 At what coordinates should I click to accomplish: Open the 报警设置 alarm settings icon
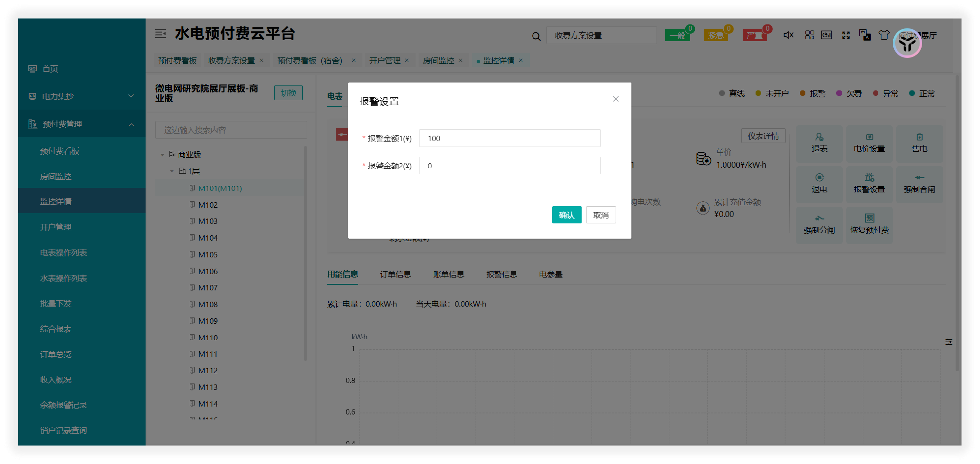[870, 184]
